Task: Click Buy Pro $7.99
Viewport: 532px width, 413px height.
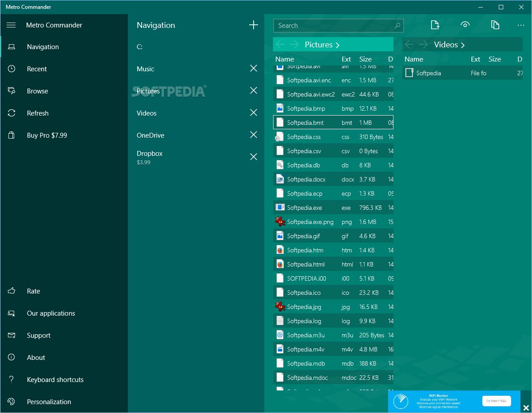Action: point(64,135)
